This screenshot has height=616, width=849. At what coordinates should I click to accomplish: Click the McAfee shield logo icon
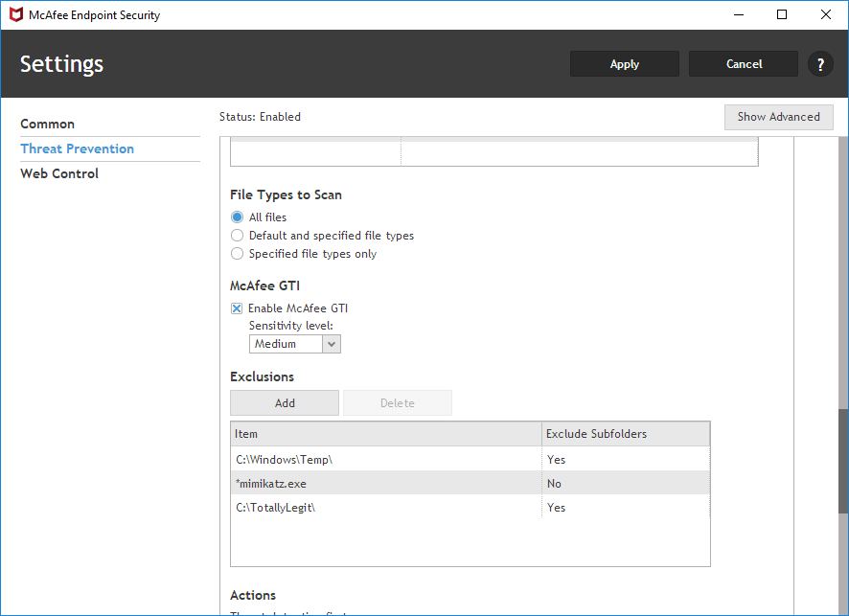click(x=16, y=14)
